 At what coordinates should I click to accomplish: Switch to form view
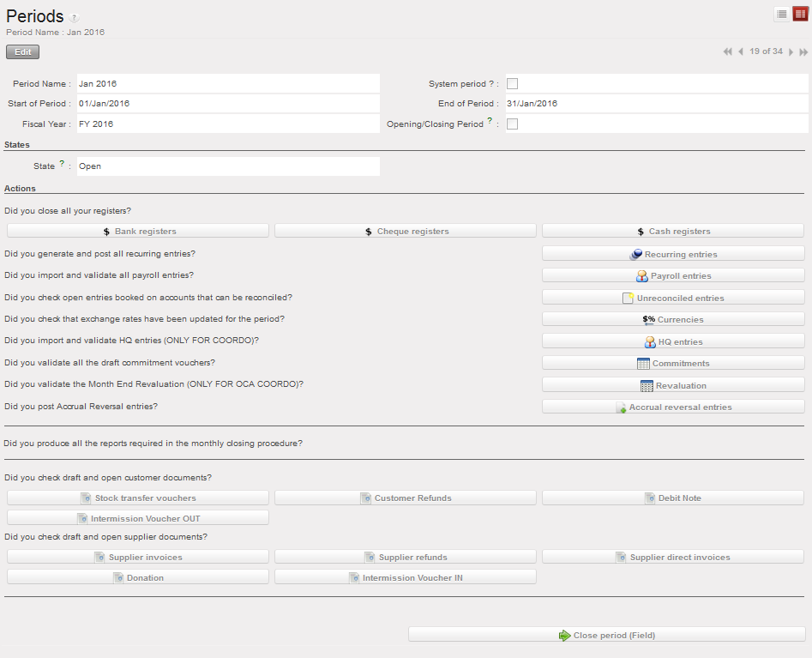pyautogui.click(x=799, y=14)
